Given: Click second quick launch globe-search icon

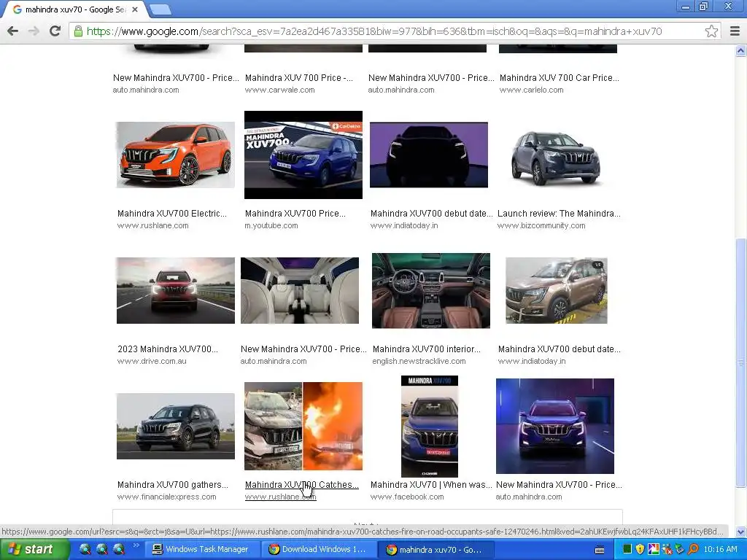Looking at the screenshot, I should point(102,549).
